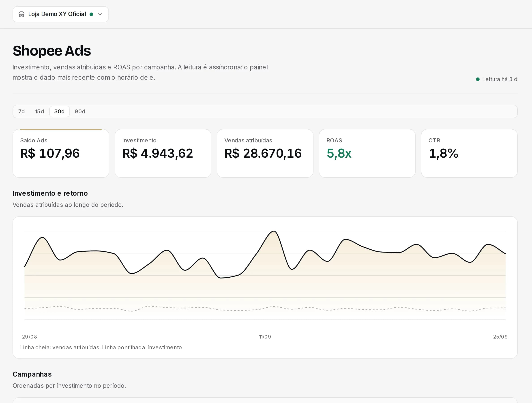Image resolution: width=532 pixels, height=403 pixels.
Task: Click the store icon beside Loja Demo XY Oficial
Action: (21, 14)
